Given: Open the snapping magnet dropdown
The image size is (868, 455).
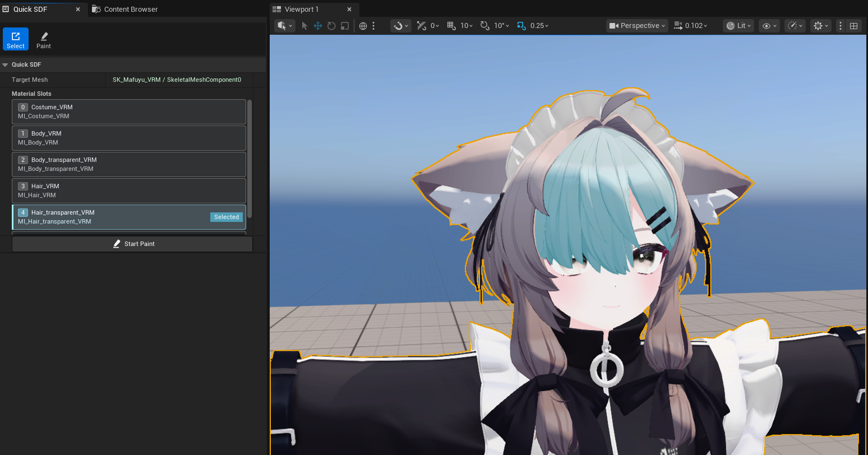Looking at the screenshot, I should pyautogui.click(x=401, y=26).
